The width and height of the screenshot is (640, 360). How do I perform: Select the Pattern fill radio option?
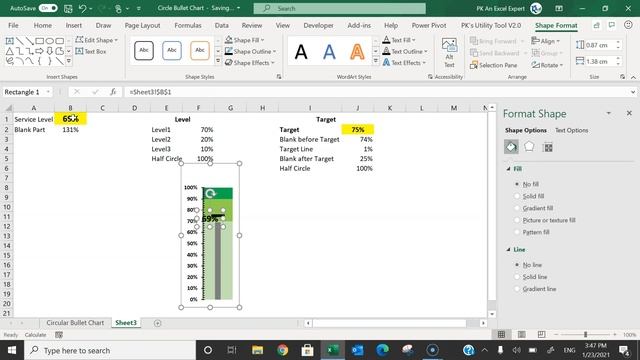[517, 232]
